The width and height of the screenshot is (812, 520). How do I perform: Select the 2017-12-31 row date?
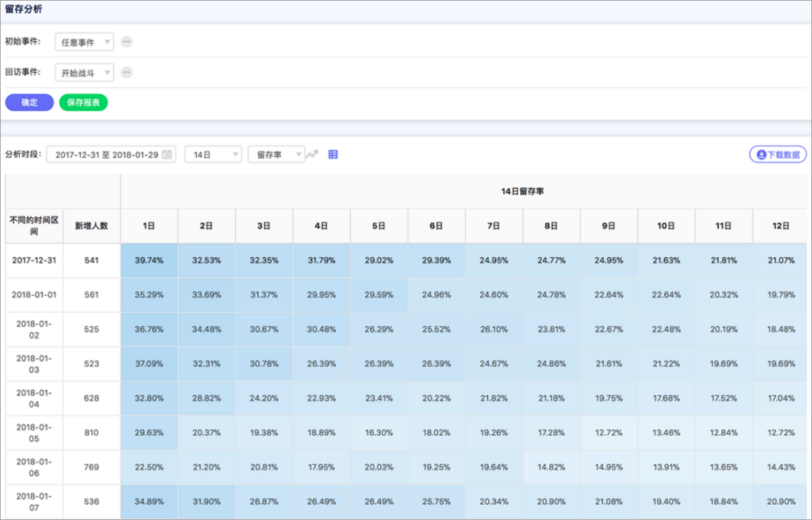tap(34, 260)
